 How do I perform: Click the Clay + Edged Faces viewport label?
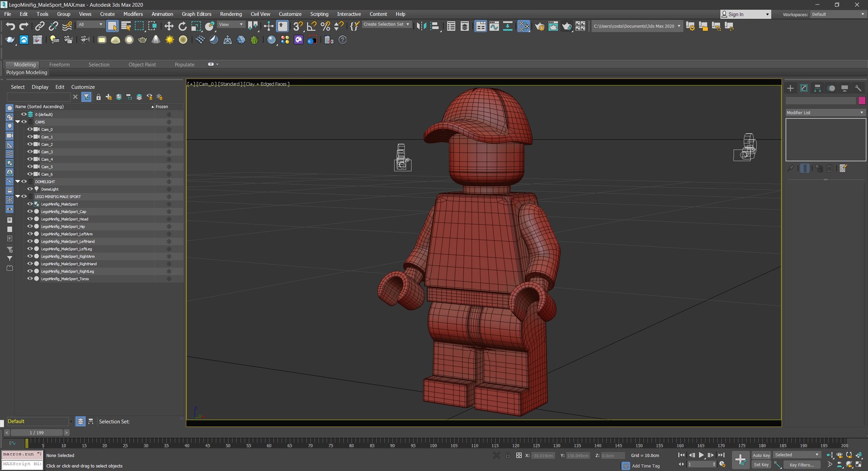[267, 84]
